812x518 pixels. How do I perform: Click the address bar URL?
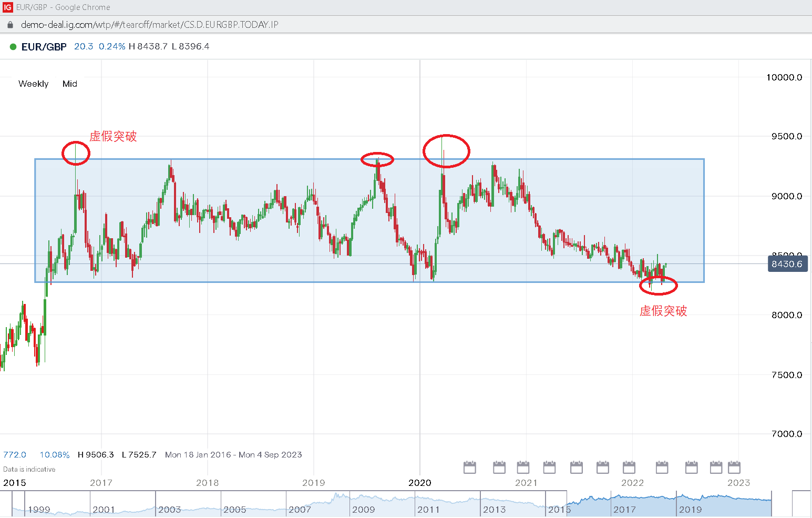click(149, 25)
